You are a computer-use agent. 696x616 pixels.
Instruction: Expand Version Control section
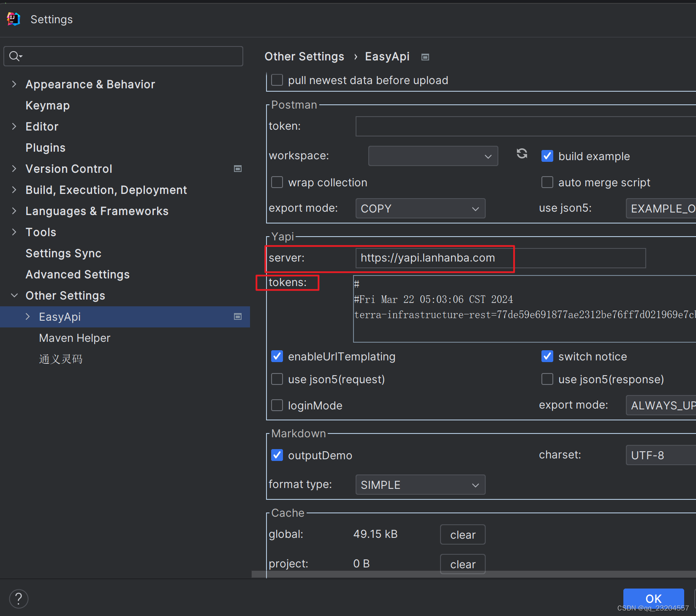(x=14, y=169)
